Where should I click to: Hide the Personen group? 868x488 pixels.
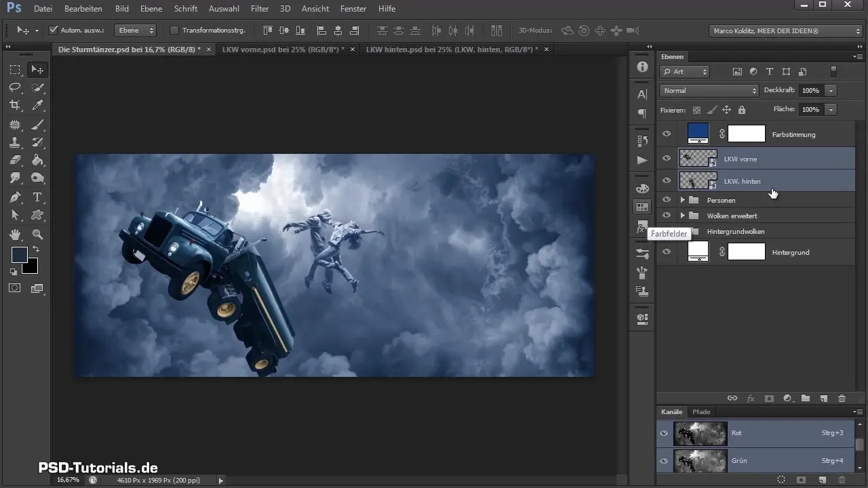pos(666,200)
